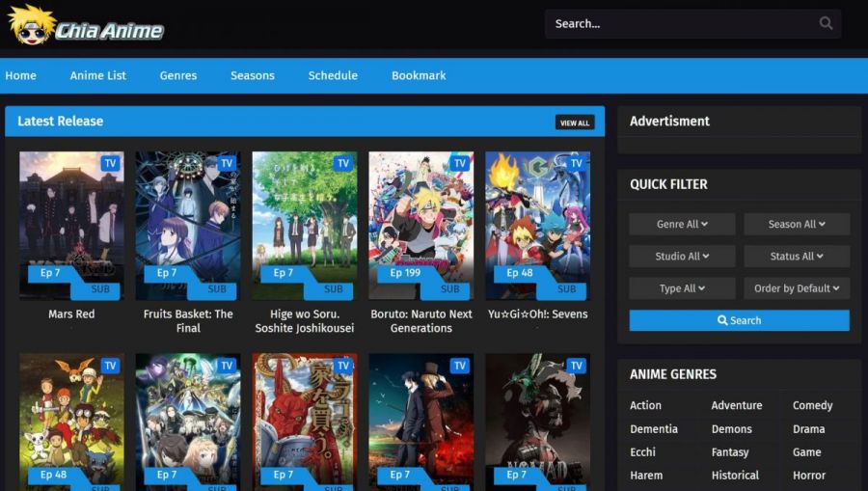Expand the Type All dropdown
The width and height of the screenshot is (868, 491).
click(682, 288)
